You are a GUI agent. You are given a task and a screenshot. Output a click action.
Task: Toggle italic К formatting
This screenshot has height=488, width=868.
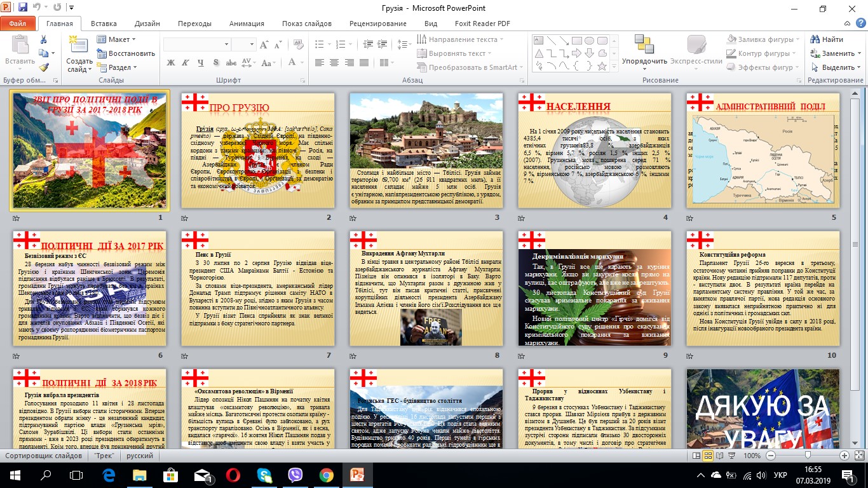(186, 62)
